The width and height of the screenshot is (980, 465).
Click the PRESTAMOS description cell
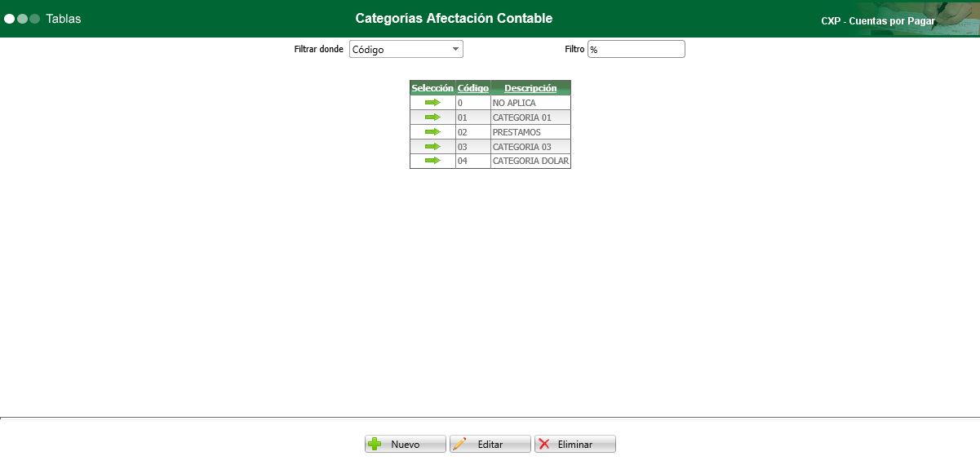pyautogui.click(x=530, y=132)
